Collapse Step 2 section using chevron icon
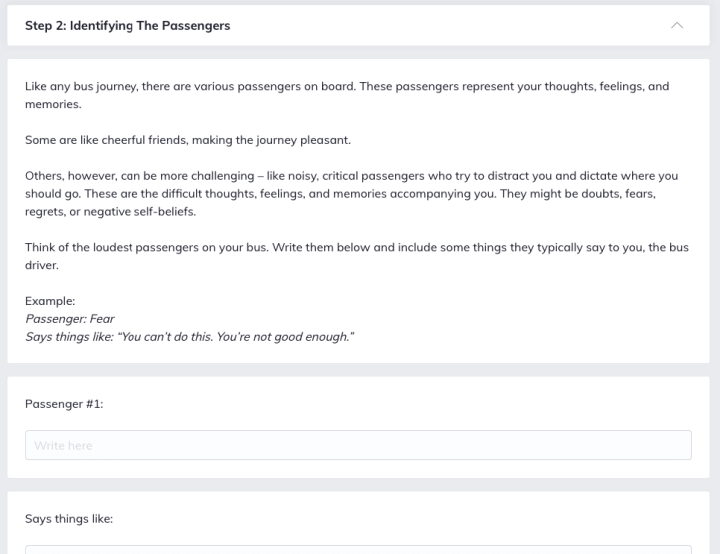The width and height of the screenshot is (720, 554). pos(677,25)
